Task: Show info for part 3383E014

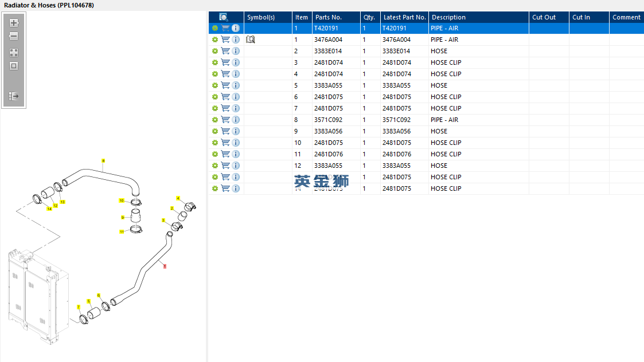Action: pyautogui.click(x=236, y=51)
